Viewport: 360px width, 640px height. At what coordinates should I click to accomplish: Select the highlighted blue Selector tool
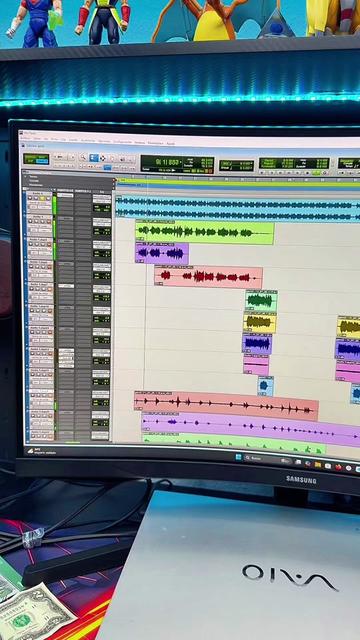click(x=93, y=158)
